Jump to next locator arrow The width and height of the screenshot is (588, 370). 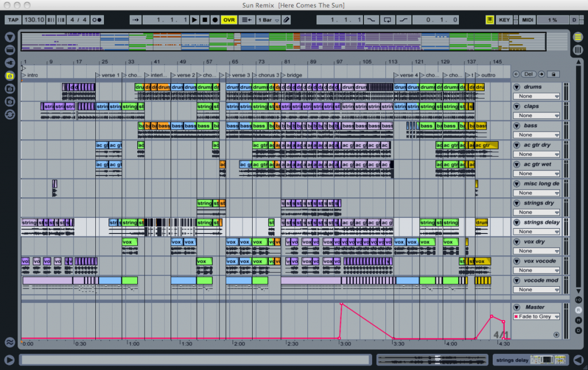541,74
